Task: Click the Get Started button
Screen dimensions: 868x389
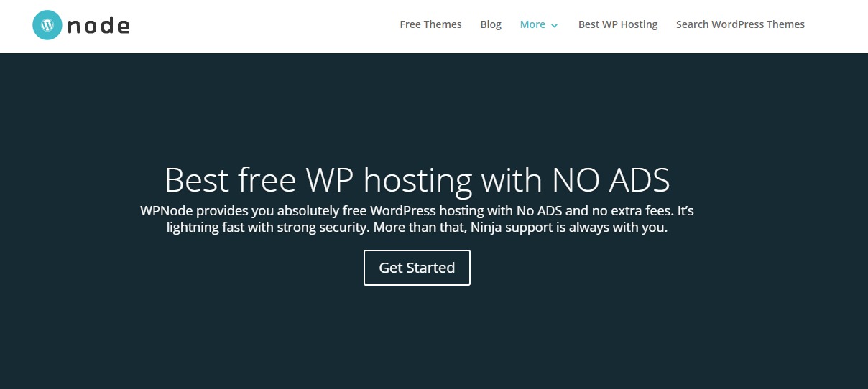Action: pos(417,268)
